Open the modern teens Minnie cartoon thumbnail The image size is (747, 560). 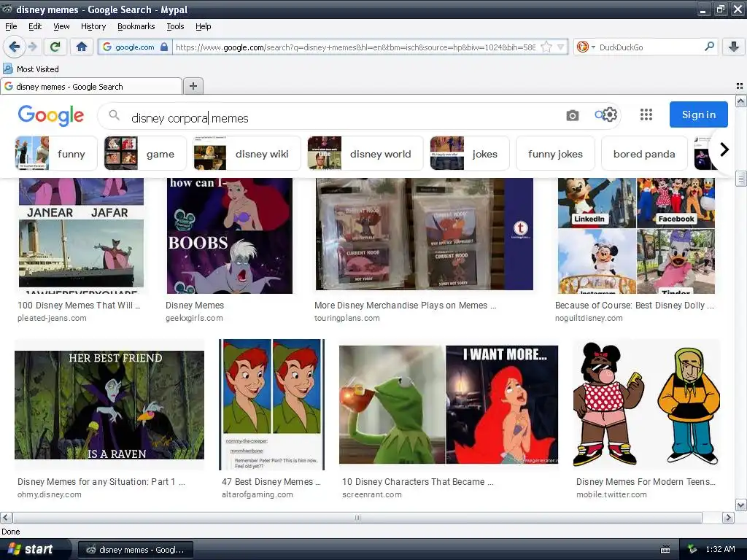pyautogui.click(x=646, y=404)
